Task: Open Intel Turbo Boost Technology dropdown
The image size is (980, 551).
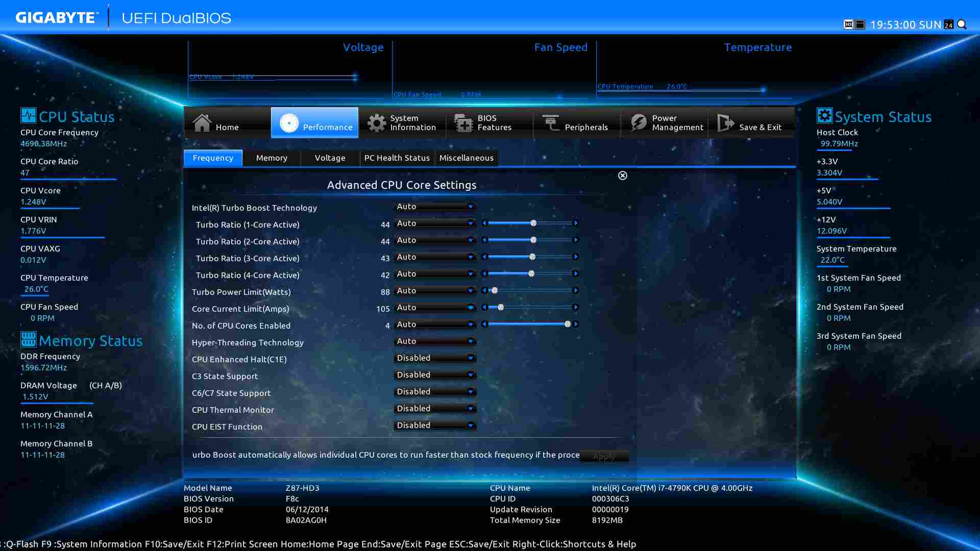Action: (x=435, y=207)
